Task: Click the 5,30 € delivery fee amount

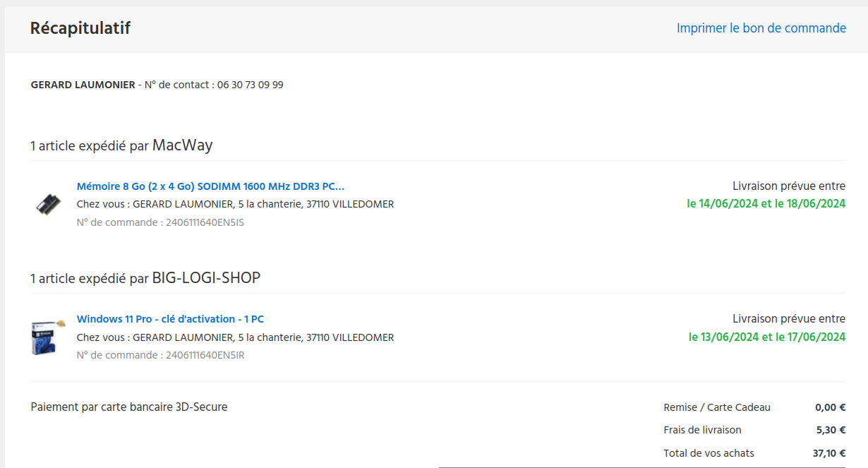Action: click(x=831, y=430)
